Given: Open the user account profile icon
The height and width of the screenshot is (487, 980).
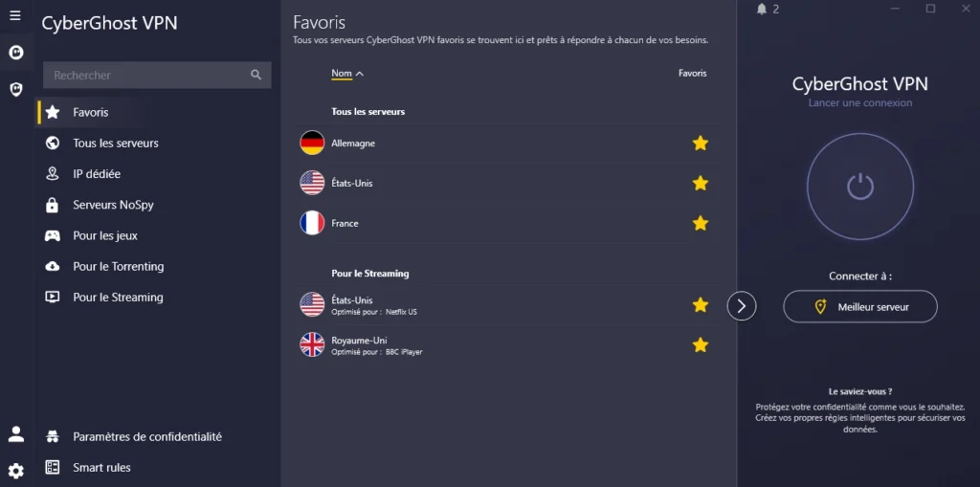Looking at the screenshot, I should (15, 433).
